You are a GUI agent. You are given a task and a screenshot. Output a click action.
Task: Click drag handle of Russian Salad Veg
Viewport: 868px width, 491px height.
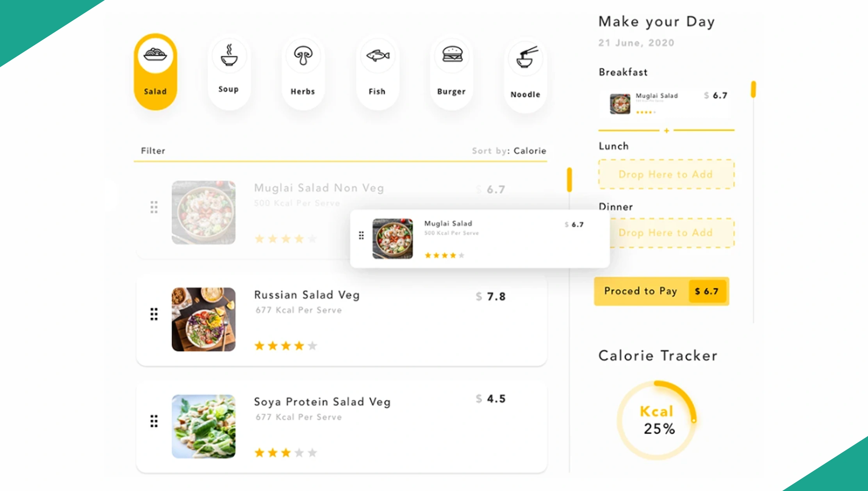tap(154, 314)
